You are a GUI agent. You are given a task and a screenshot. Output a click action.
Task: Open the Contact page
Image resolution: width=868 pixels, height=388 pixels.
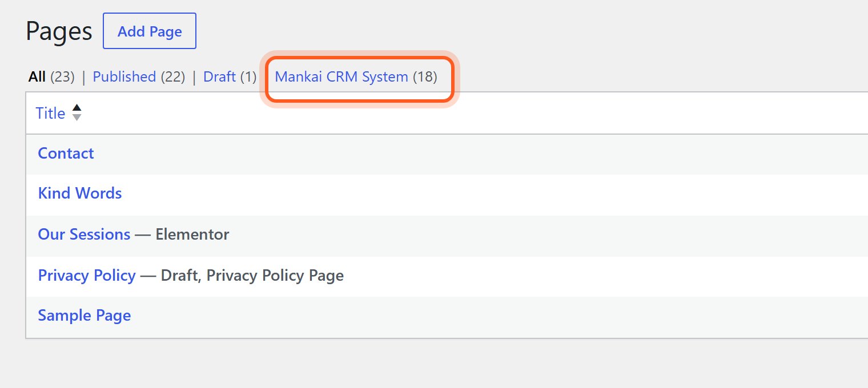pyautogui.click(x=66, y=153)
